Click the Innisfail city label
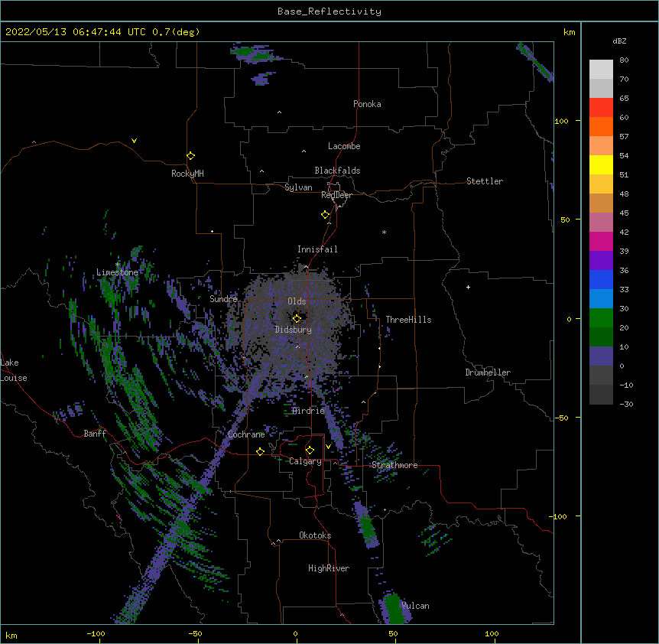 317,249
